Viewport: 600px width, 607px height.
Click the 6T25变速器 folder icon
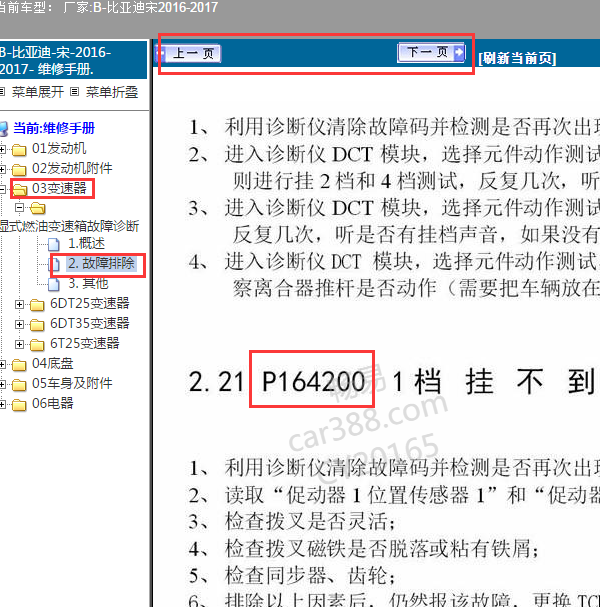(37, 345)
